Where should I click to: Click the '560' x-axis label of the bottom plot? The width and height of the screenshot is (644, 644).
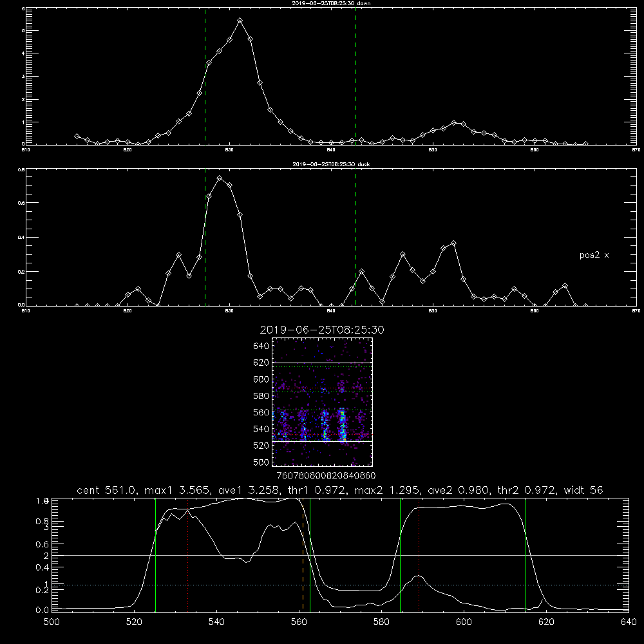(299, 621)
